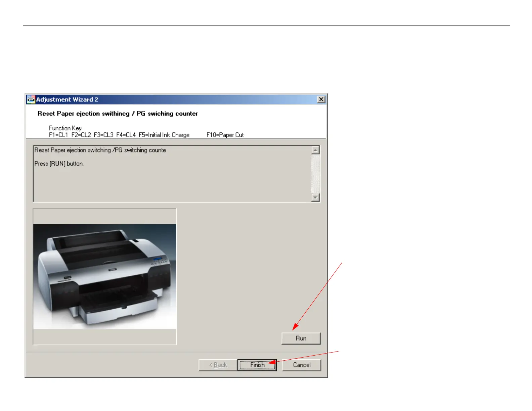Click 'Reset Paper ejection switching /PG switching counte' line
The image size is (532, 411).
point(100,150)
